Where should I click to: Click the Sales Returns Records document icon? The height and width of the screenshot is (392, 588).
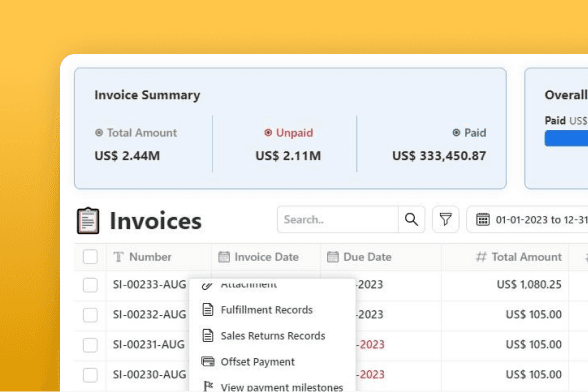pos(208,335)
